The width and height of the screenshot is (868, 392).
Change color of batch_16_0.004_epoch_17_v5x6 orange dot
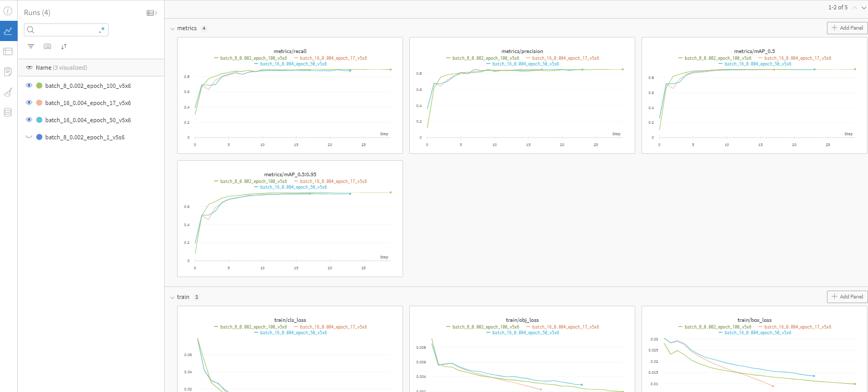click(39, 103)
